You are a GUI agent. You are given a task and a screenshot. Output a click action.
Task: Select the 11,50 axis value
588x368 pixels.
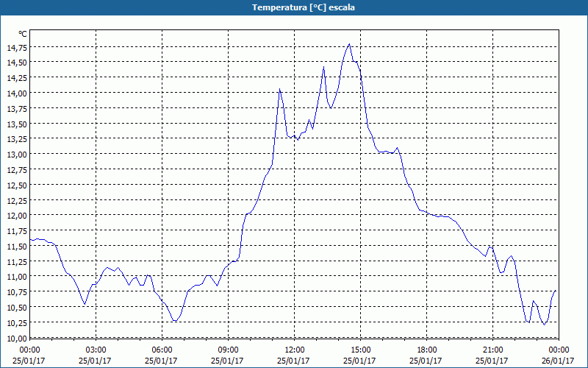click(x=17, y=247)
